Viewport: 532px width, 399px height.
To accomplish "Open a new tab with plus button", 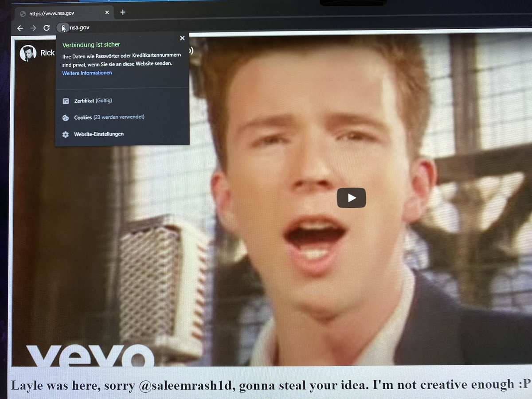I will click(123, 12).
